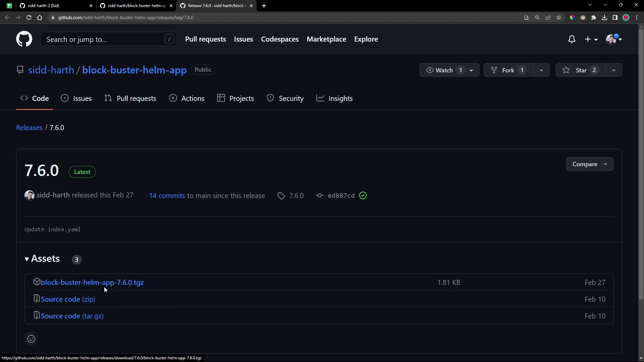Collapse the Assets section

pyautogui.click(x=42, y=259)
